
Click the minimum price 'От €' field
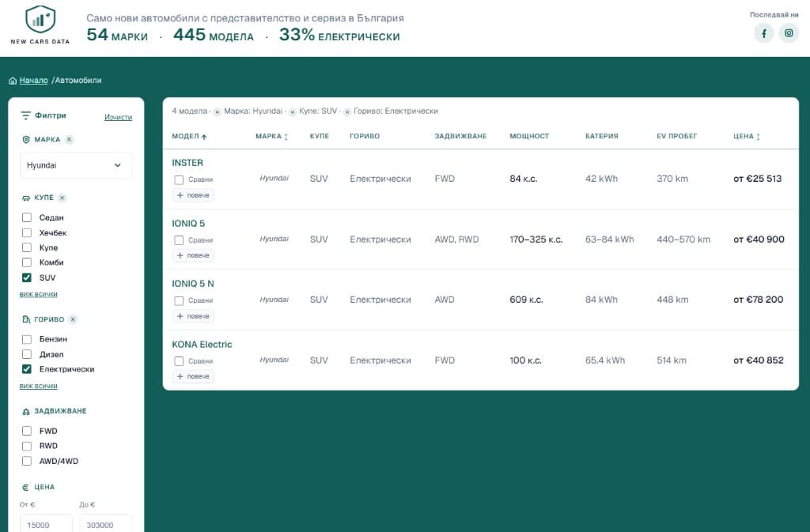[46, 524]
